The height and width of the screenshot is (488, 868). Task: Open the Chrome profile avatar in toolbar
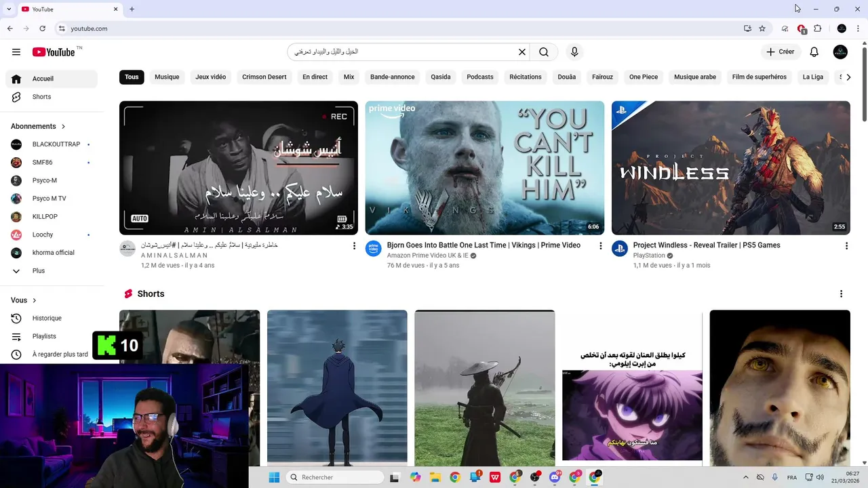click(x=842, y=28)
